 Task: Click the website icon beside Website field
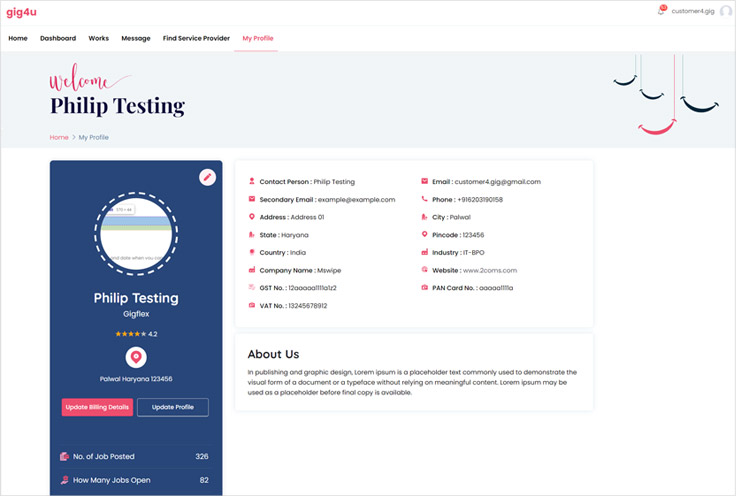425,270
